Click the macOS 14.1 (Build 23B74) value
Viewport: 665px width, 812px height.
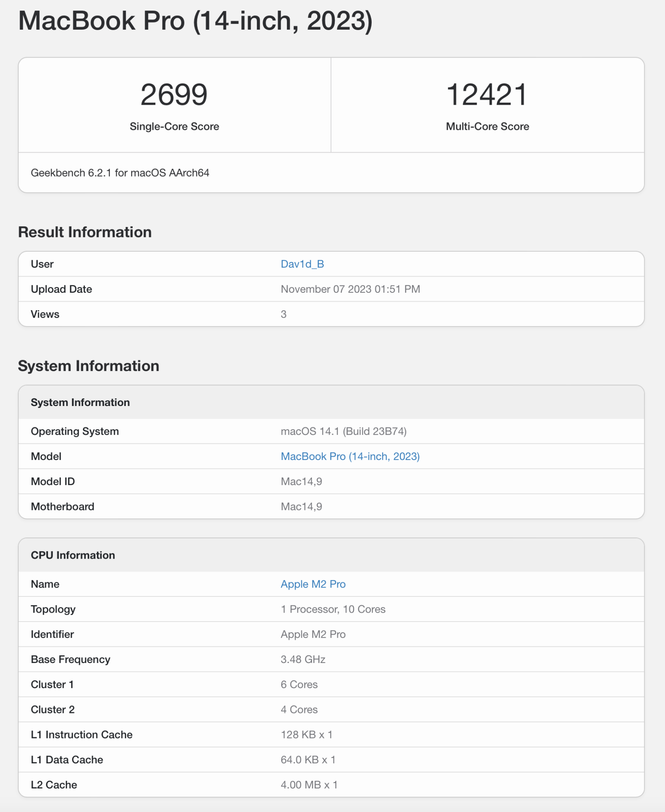344,431
